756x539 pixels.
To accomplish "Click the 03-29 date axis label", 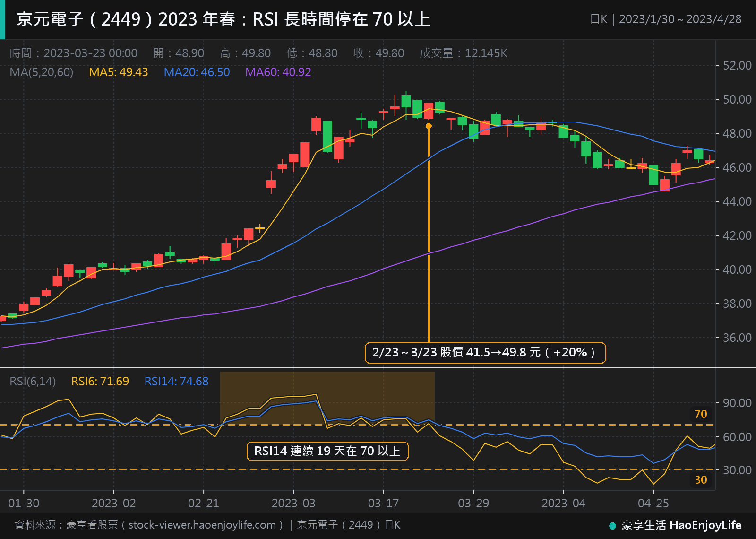I will [473, 503].
